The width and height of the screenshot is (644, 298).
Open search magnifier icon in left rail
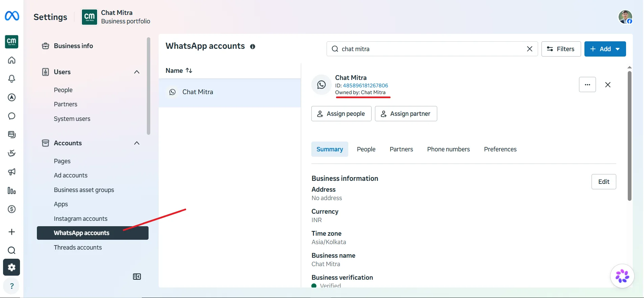(12, 250)
